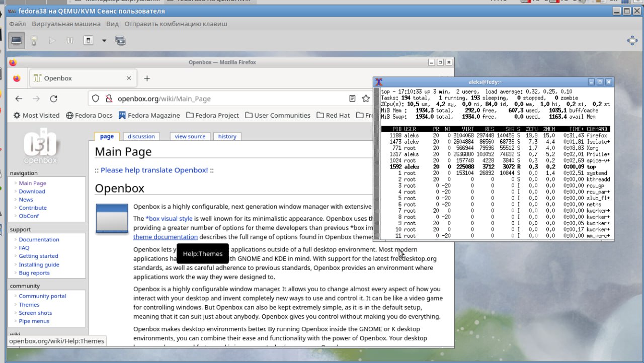Select the wiki 'page' tab
The width and height of the screenshot is (644, 363).
click(107, 136)
